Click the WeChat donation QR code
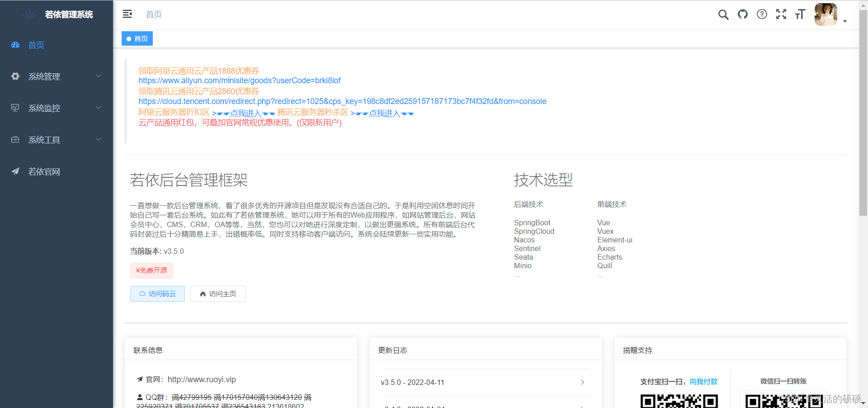868x408 pixels. [783, 402]
